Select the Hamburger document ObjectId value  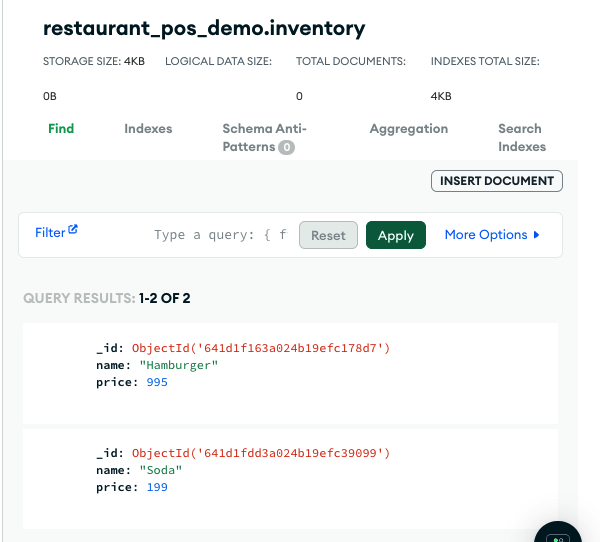click(261, 348)
